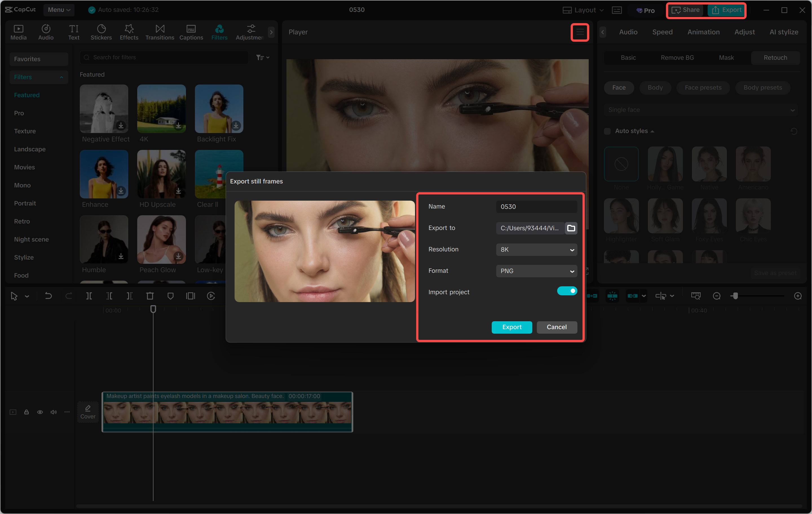The image size is (812, 514).
Task: Hide the video track with the eye icon
Action: point(40,412)
